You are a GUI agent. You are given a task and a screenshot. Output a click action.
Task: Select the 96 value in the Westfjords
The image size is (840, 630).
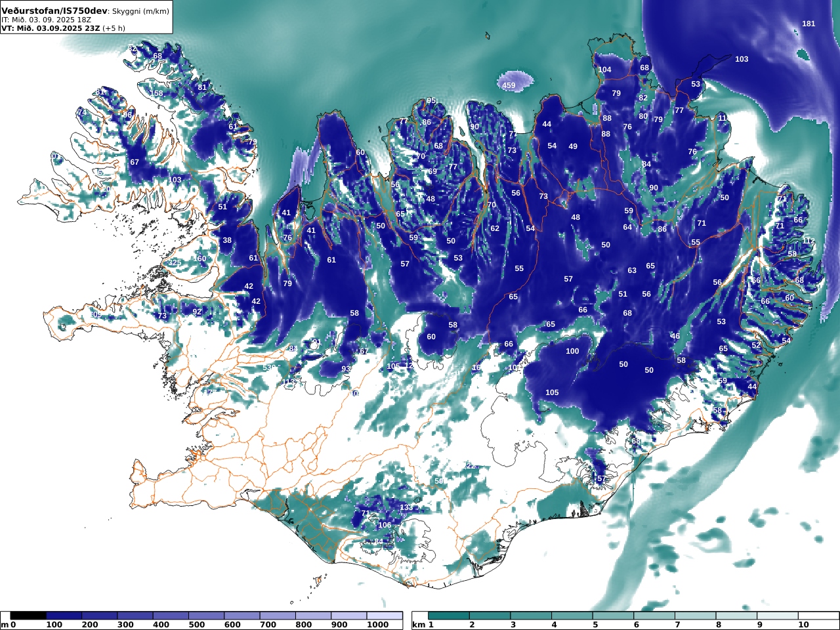[127, 115]
